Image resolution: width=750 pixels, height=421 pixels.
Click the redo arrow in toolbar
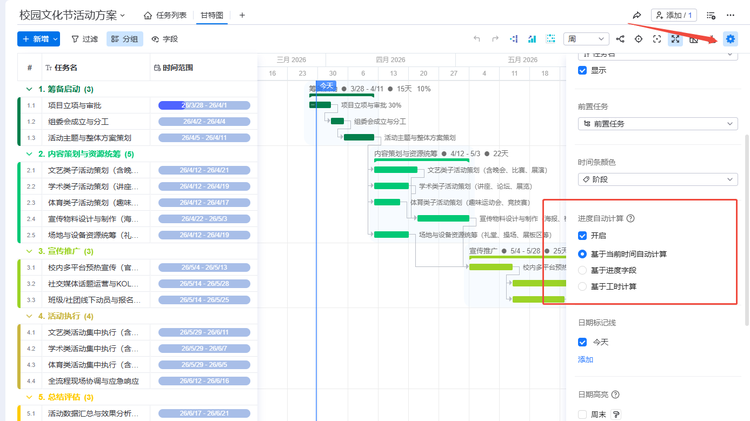[496, 39]
